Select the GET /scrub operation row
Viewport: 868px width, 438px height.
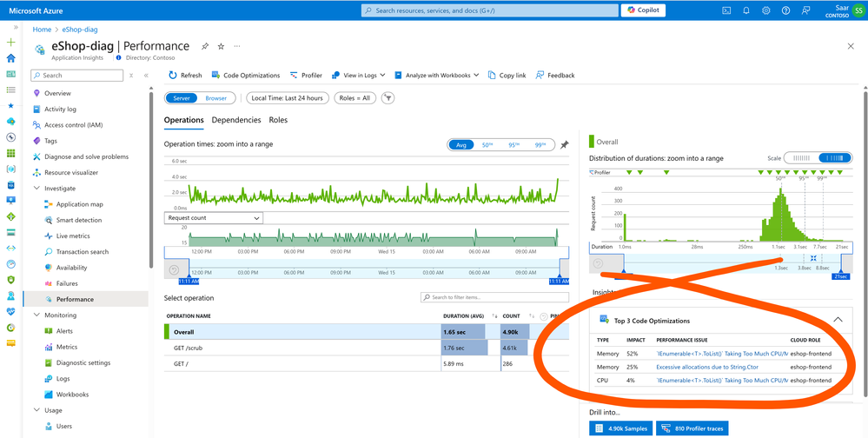367,348
